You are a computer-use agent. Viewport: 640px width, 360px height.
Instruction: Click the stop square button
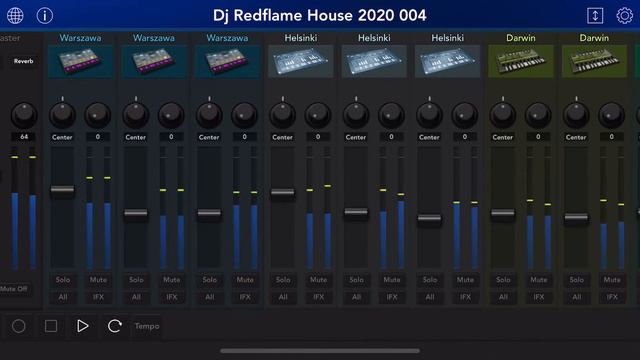point(51,326)
